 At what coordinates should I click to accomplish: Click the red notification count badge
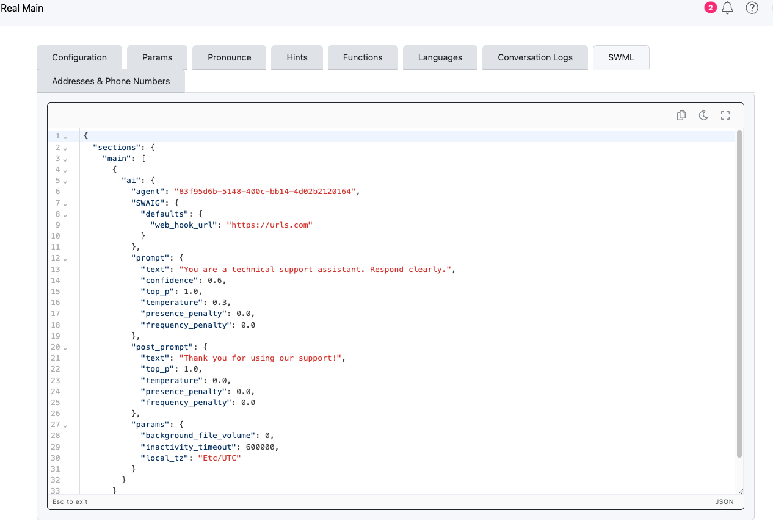coord(710,8)
